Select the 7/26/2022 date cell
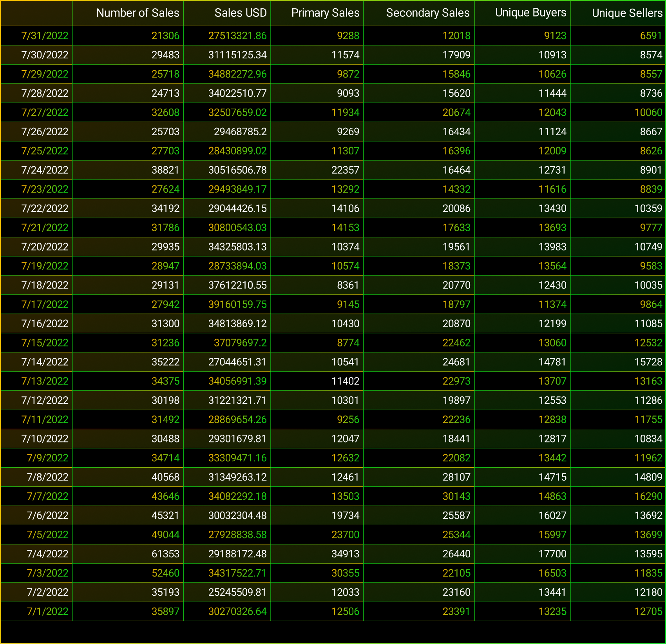Screen dimensions: 666x644 click(x=36, y=132)
